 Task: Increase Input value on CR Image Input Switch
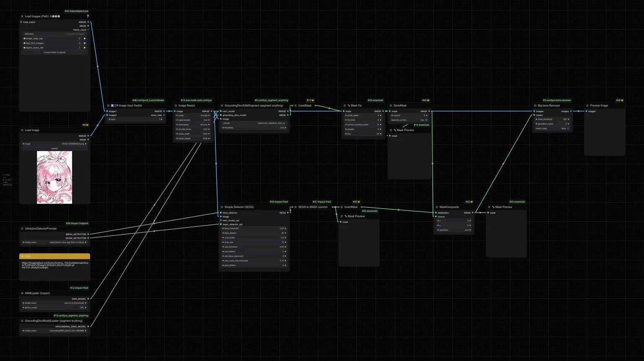162,119
